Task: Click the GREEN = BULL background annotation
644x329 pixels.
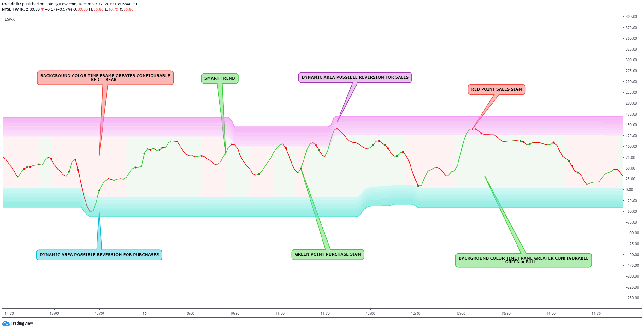Action: coord(523,260)
